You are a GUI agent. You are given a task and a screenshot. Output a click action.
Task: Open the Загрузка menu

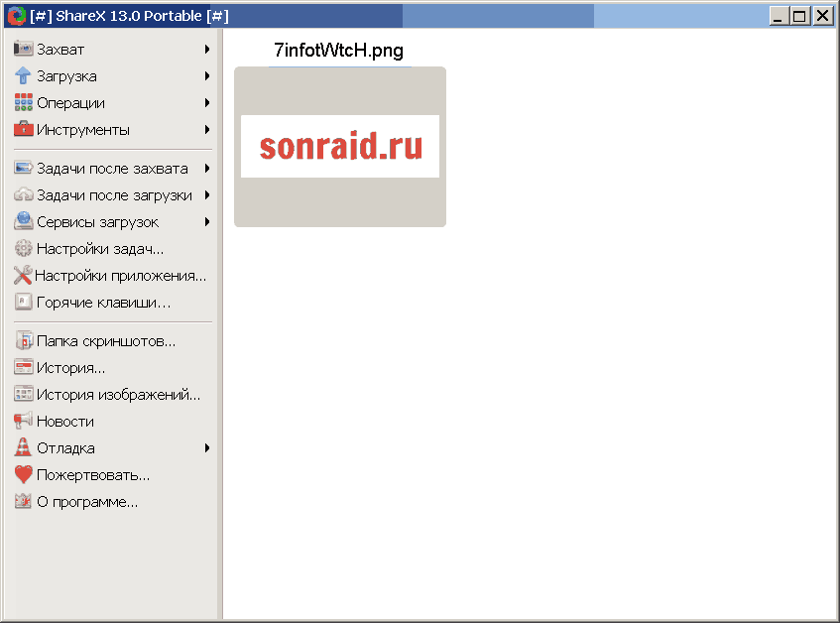click(113, 76)
